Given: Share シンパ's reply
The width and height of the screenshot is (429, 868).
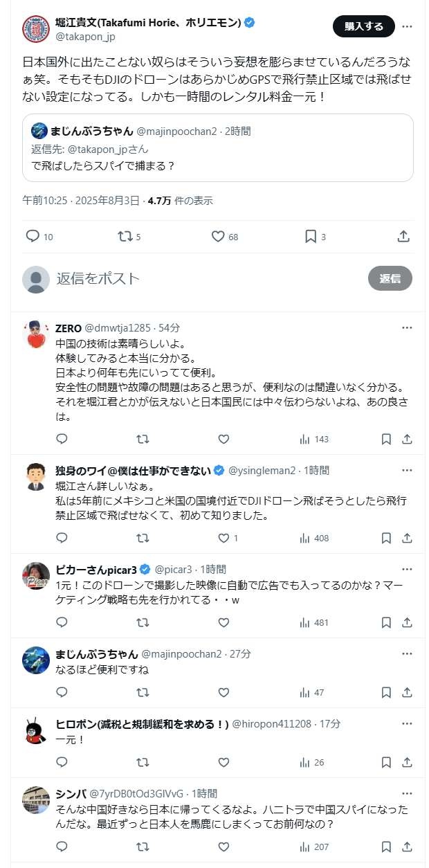Looking at the screenshot, I should click(408, 847).
